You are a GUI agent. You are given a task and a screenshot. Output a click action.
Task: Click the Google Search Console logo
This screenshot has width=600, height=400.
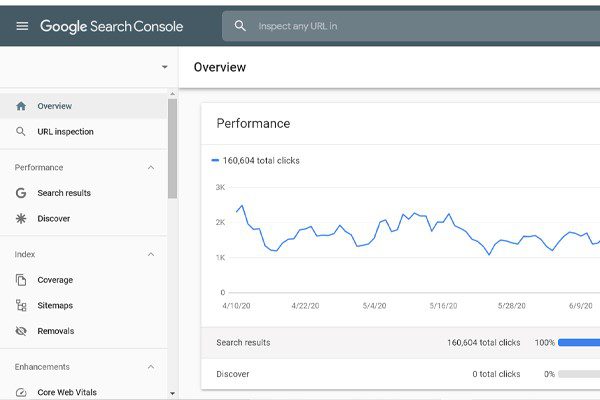point(111,26)
